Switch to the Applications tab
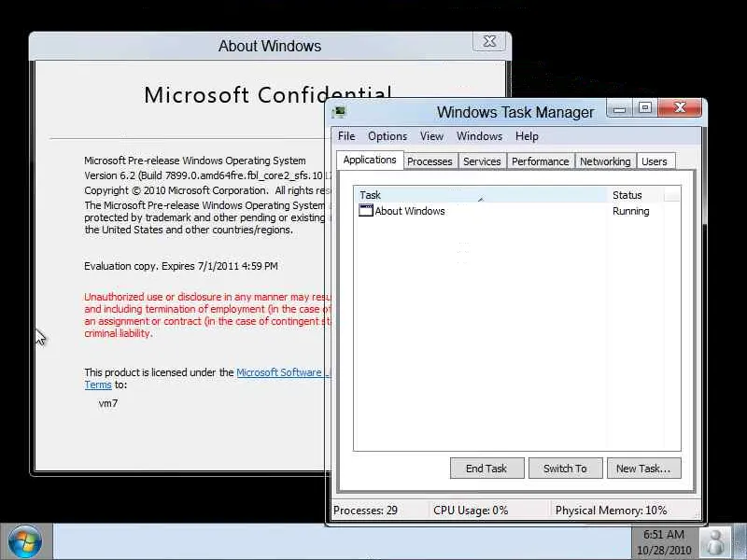The image size is (747, 560). [370, 160]
